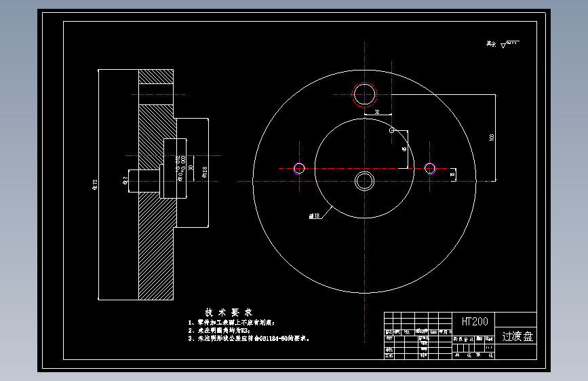
Task: Select technical requirement line 1 text
Action: pos(231,323)
